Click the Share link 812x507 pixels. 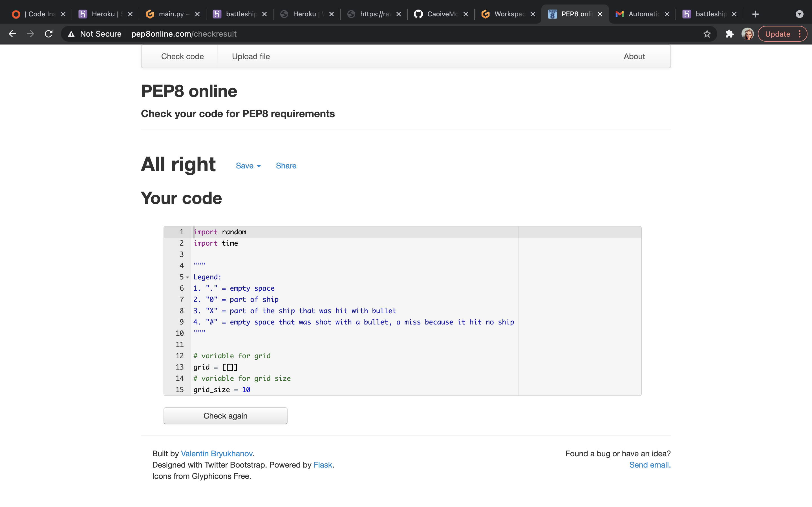(x=286, y=166)
